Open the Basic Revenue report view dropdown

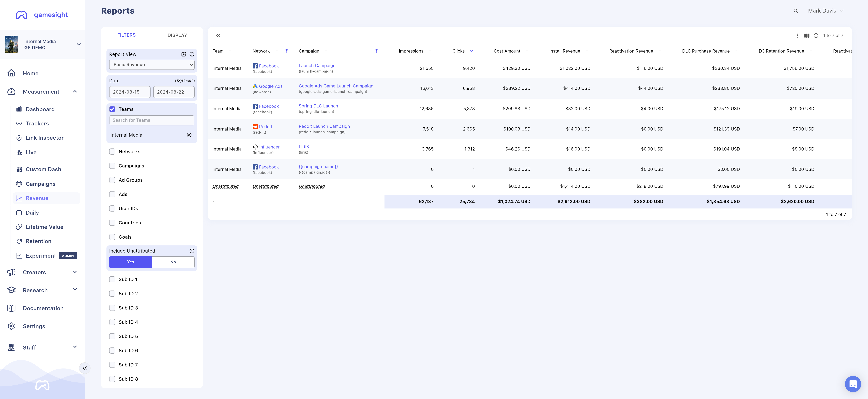pyautogui.click(x=152, y=65)
